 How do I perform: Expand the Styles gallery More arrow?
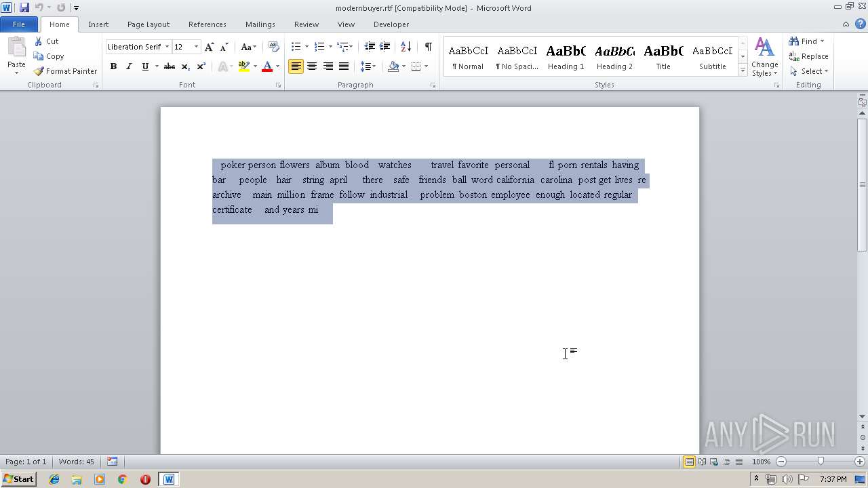[x=743, y=70]
